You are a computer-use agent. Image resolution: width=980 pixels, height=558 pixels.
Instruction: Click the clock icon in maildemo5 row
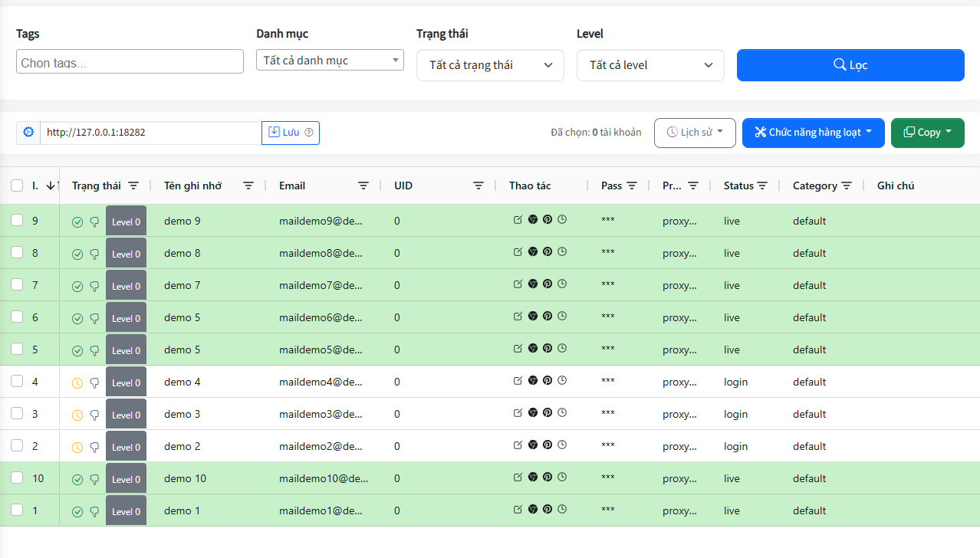click(561, 348)
